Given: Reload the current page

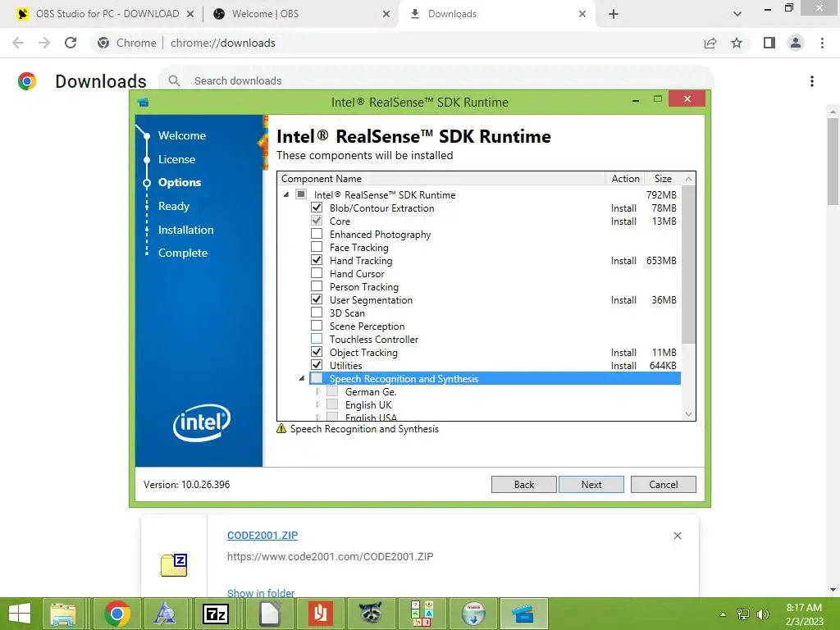Looking at the screenshot, I should pos(71,43).
